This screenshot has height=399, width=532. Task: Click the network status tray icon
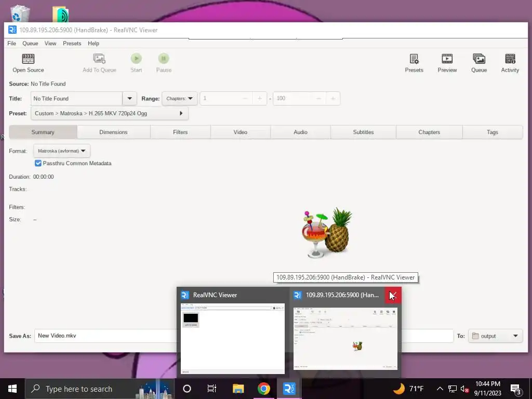click(x=453, y=389)
